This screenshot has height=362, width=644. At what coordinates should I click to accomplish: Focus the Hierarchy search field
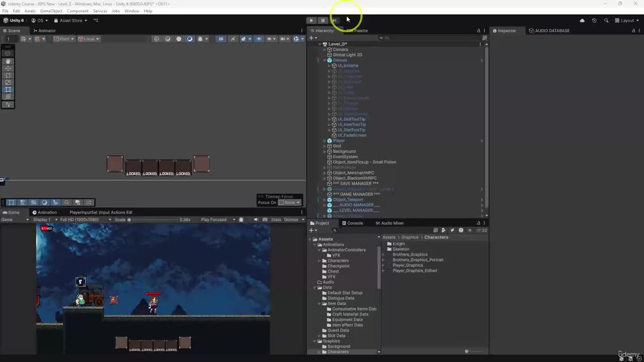430,38
